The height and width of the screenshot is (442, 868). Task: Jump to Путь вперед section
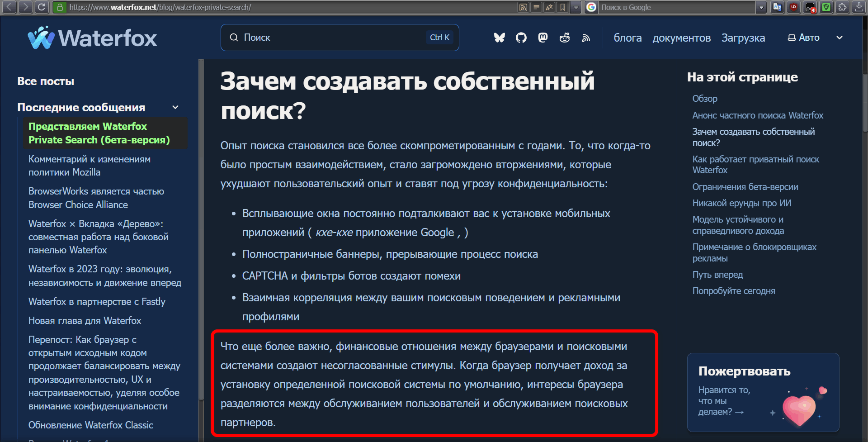click(717, 275)
